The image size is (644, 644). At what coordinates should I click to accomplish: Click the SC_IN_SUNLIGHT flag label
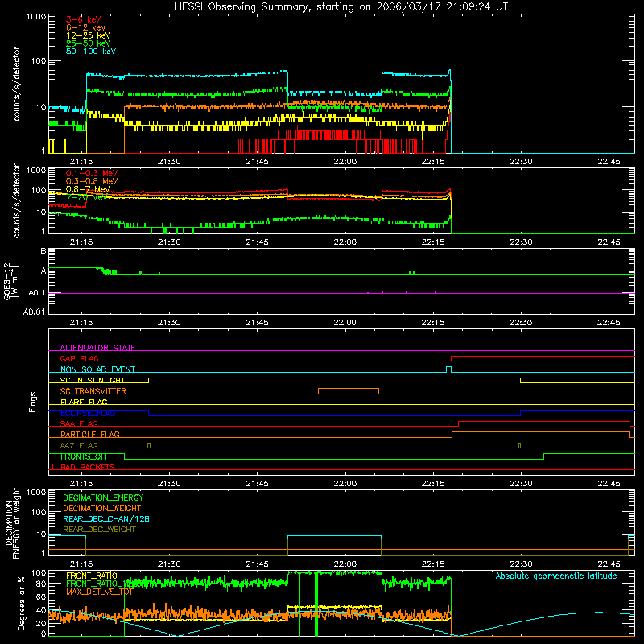coord(93,380)
